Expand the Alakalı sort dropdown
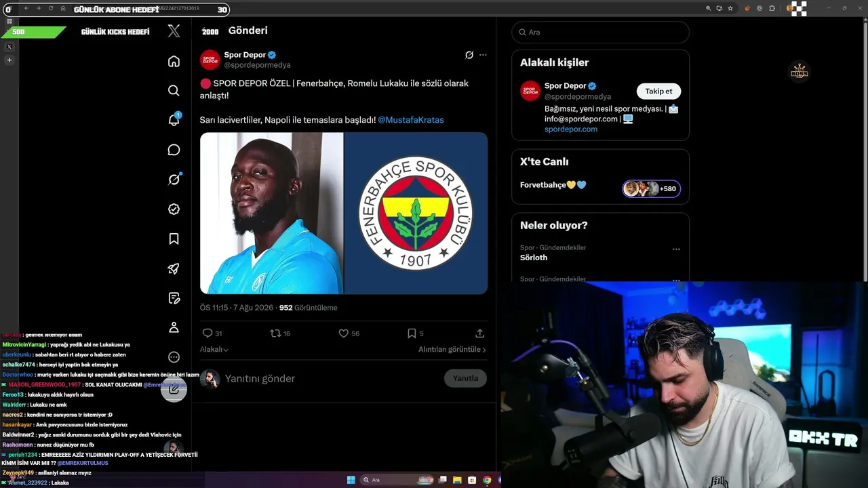The image size is (868, 488). click(214, 350)
